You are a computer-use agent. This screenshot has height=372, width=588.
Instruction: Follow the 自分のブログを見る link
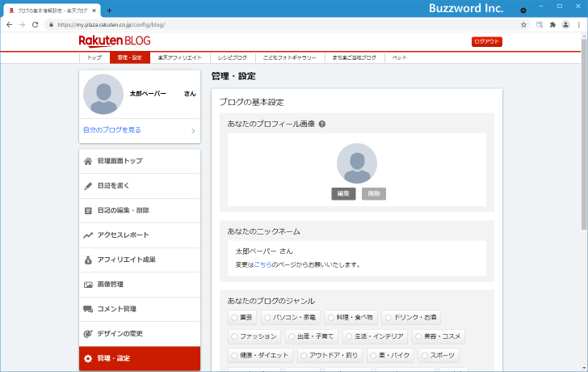tap(112, 130)
